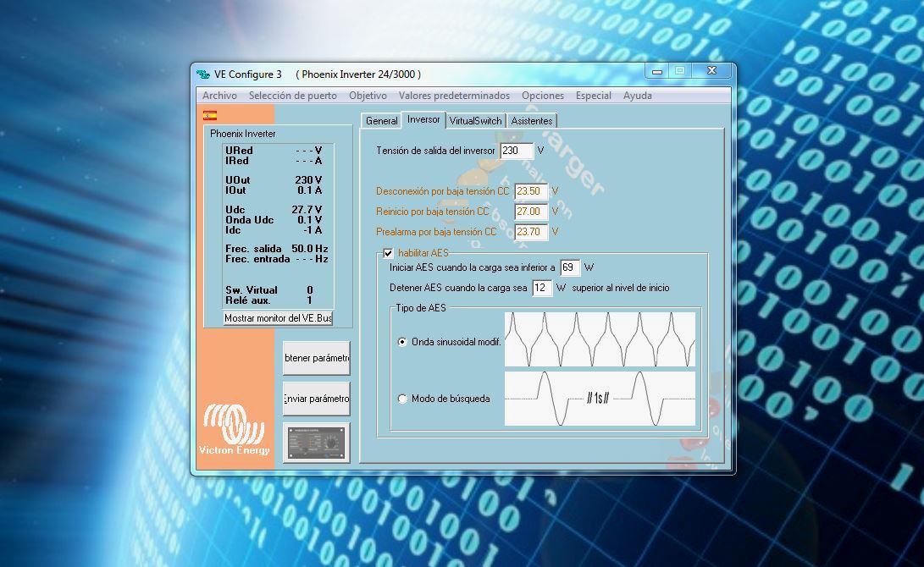Click the Phoenix Inverter panel label
The width and height of the screenshot is (924, 567).
(x=243, y=134)
